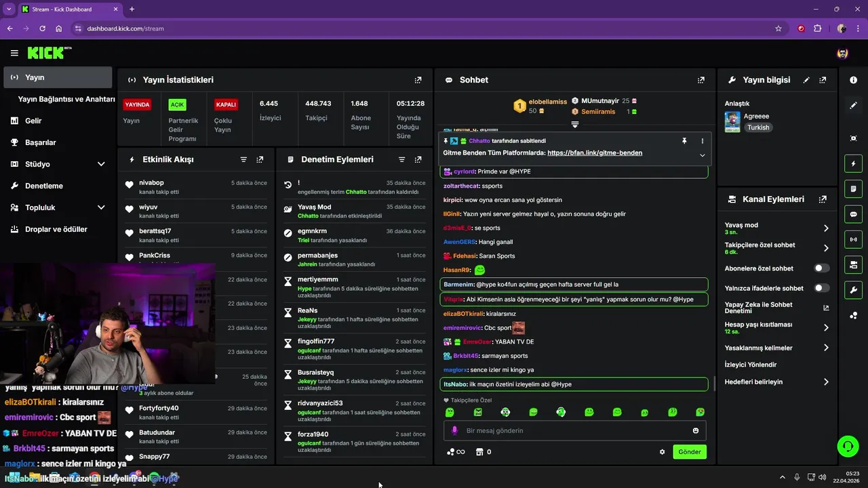Click the green support headset button
Image resolution: width=868 pixels, height=488 pixels.
[x=848, y=446]
